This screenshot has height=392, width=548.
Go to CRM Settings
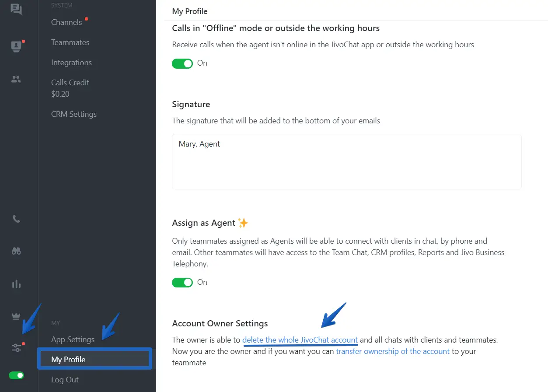pyautogui.click(x=73, y=114)
